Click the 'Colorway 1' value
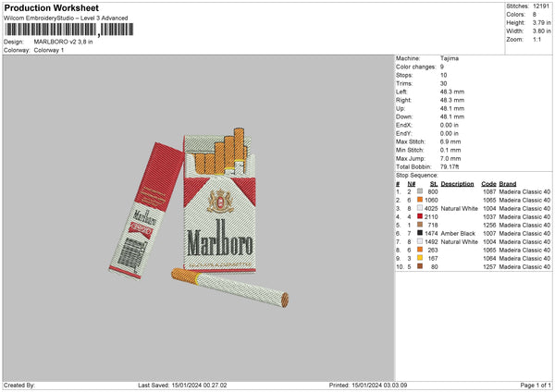555x392 pixels. coord(49,50)
